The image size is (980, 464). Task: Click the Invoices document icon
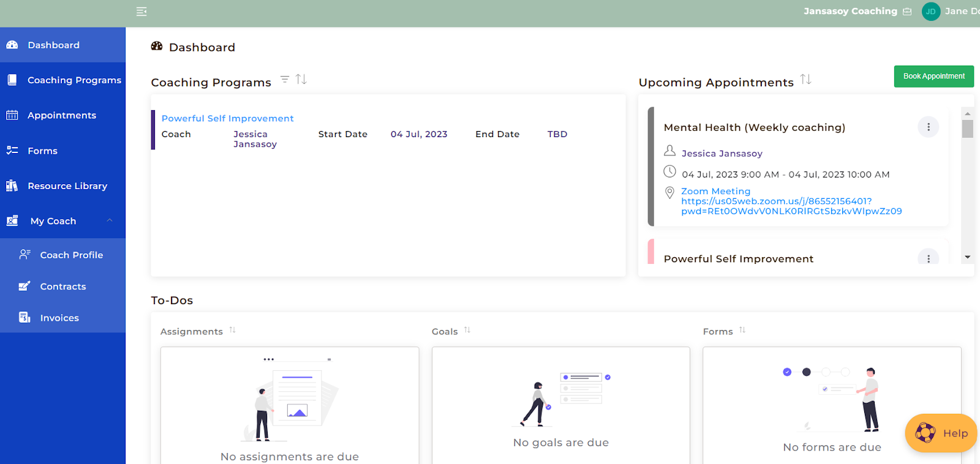(x=24, y=317)
